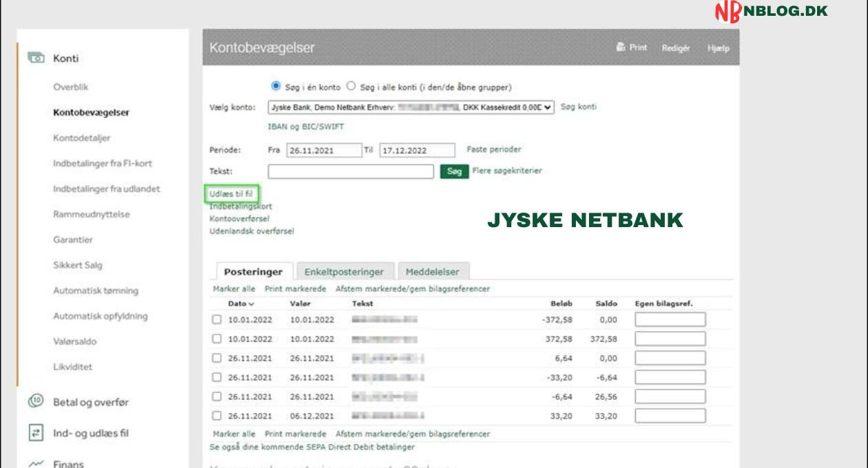Image resolution: width=868 pixels, height=468 pixels.
Task: Click the Valør date 06.12.2021
Action: tap(312, 416)
